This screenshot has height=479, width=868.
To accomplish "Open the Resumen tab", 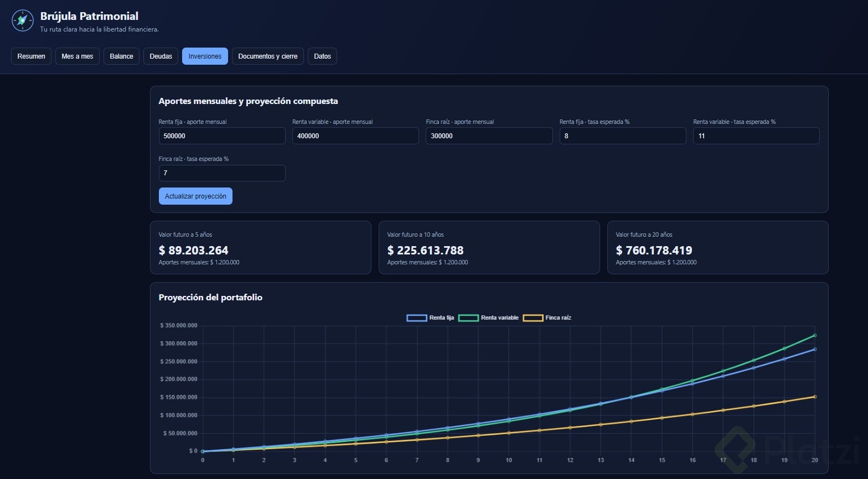I will [x=31, y=56].
